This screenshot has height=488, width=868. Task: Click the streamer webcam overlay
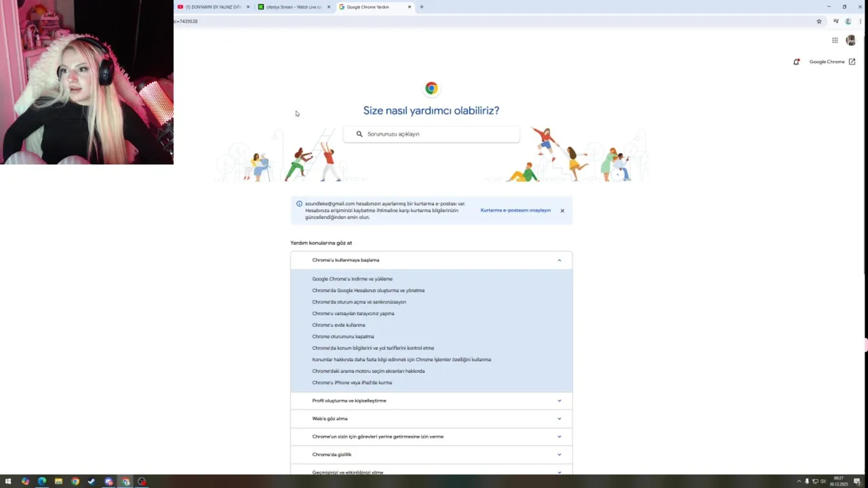pyautogui.click(x=87, y=82)
